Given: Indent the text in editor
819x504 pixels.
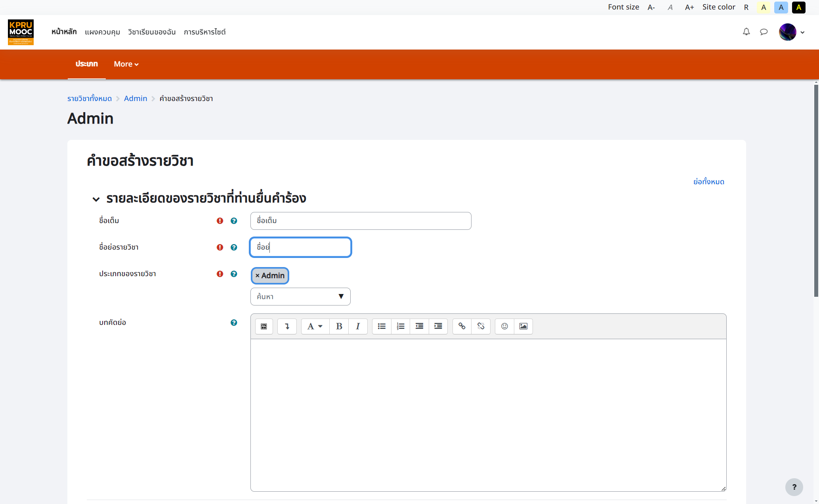Looking at the screenshot, I should pyautogui.click(x=438, y=326).
